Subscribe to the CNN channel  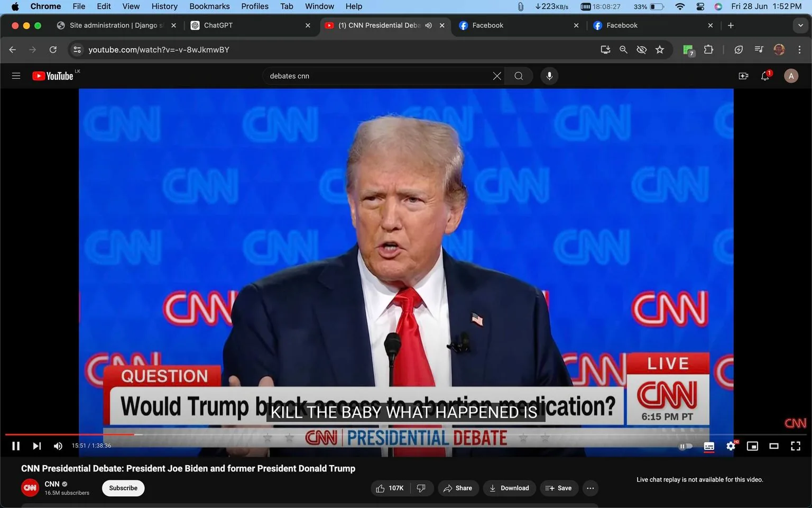point(123,488)
